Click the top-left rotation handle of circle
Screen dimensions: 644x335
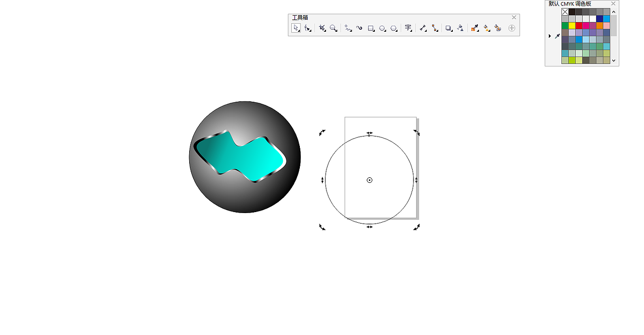click(322, 132)
